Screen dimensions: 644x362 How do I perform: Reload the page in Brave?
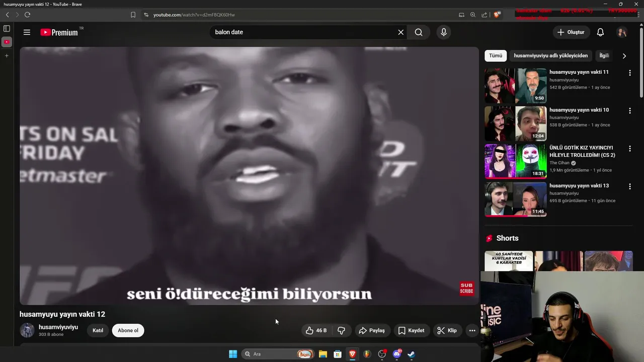[x=27, y=15]
